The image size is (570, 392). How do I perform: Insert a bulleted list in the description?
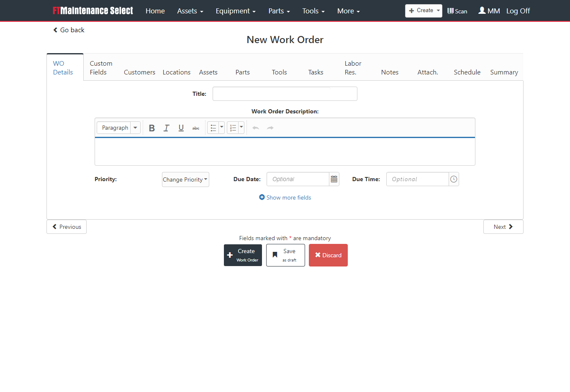(x=213, y=128)
